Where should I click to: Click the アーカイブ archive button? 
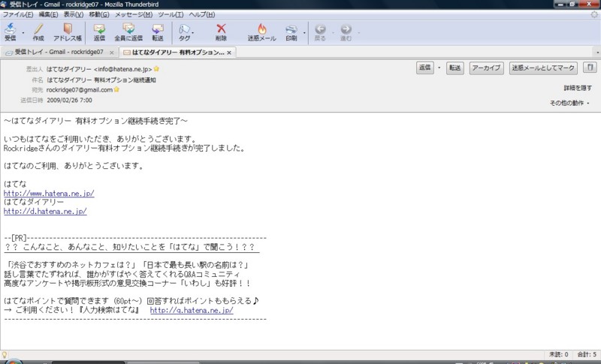(486, 68)
